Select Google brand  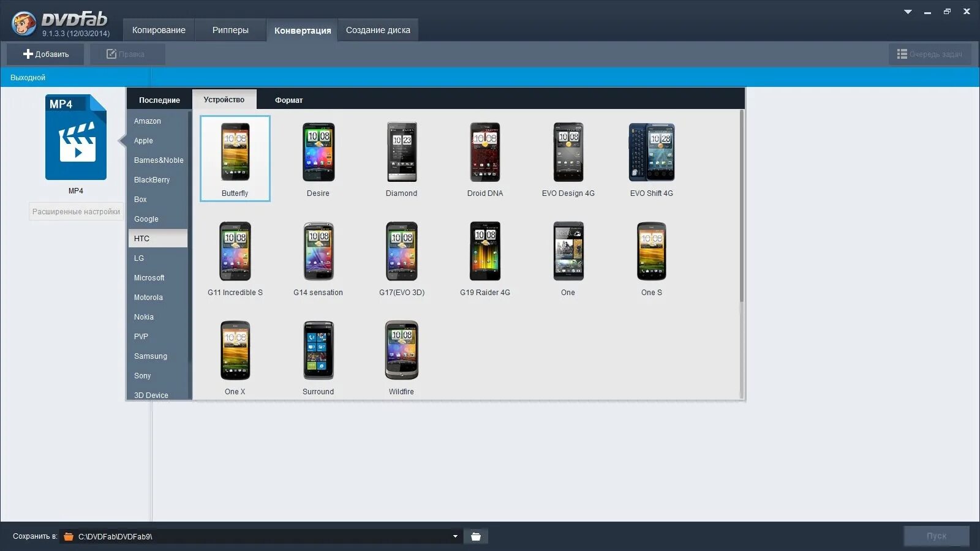click(158, 219)
